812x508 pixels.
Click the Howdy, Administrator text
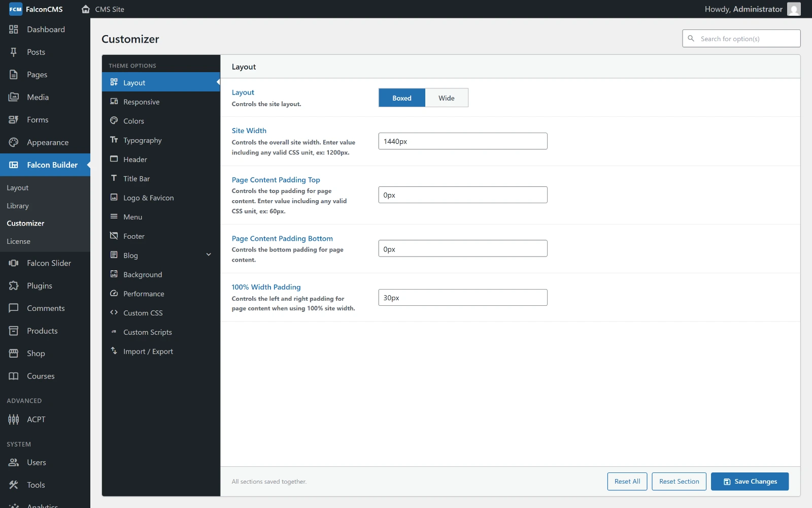743,9
